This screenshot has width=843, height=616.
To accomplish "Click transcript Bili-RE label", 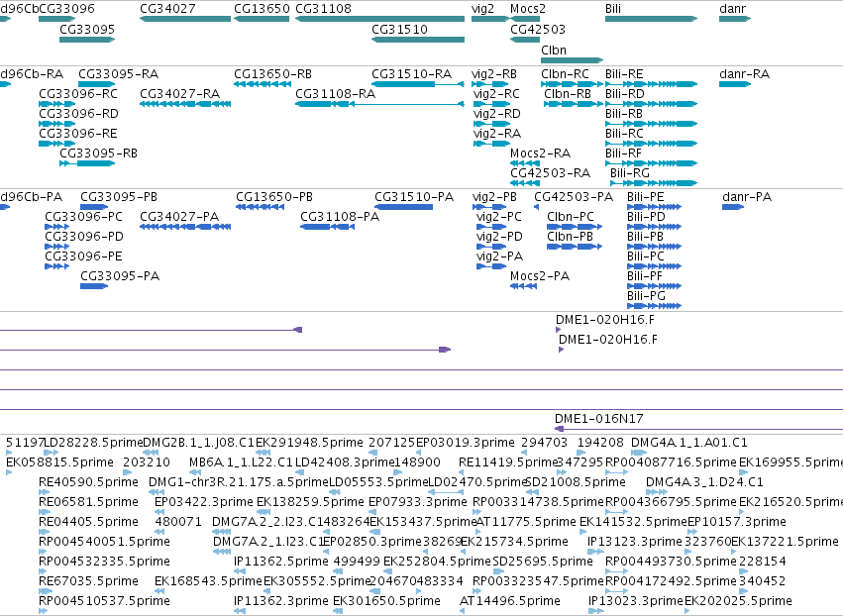I will (x=624, y=73).
